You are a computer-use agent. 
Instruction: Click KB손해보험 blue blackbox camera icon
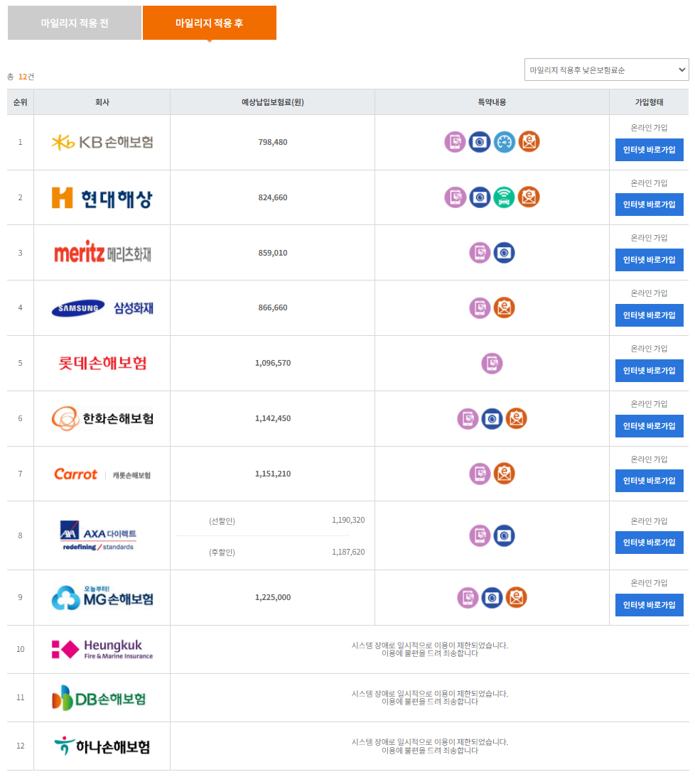pos(480,142)
